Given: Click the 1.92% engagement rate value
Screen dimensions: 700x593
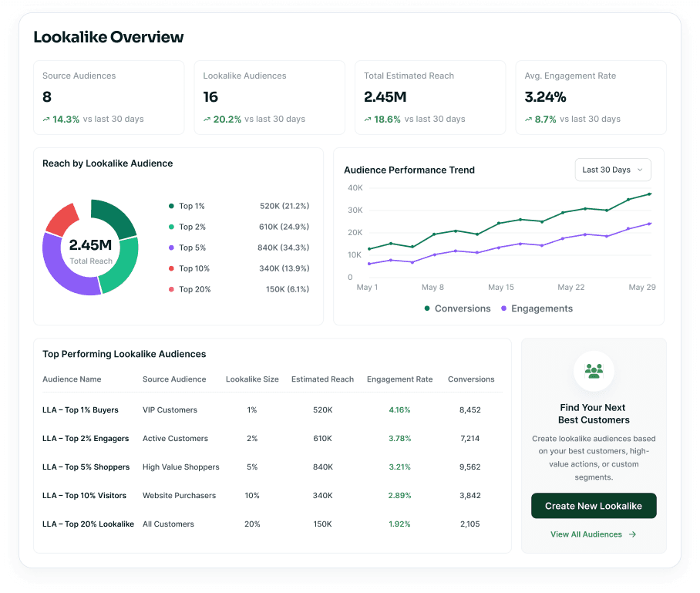Looking at the screenshot, I should click(x=399, y=524).
